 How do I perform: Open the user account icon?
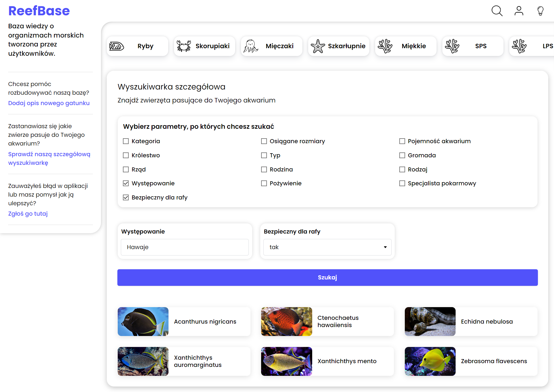(519, 11)
